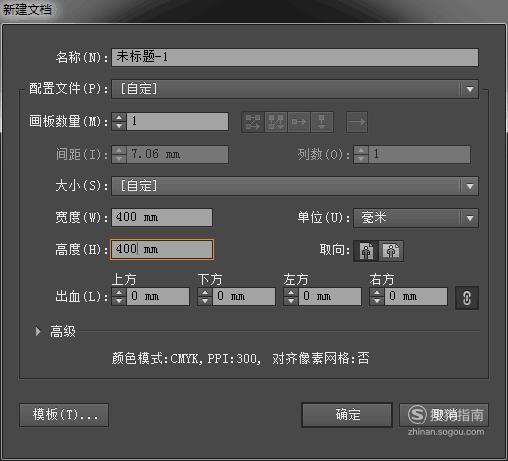The image size is (508, 461).
Task: Select arrange by column artboard layout icon
Action: (x=322, y=122)
